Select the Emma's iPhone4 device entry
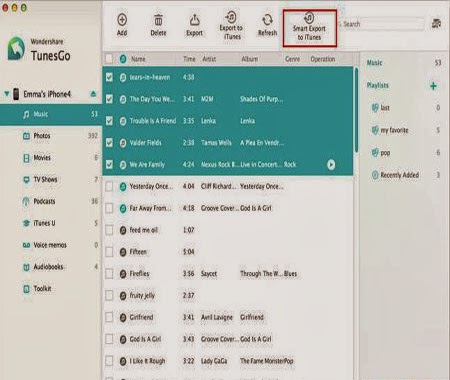 [x=47, y=94]
